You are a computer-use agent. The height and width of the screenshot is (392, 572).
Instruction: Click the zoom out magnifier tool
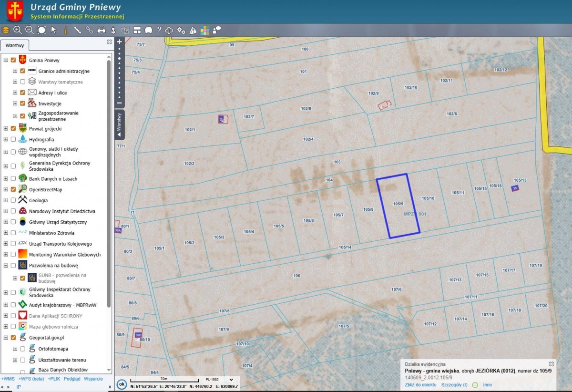30,30
